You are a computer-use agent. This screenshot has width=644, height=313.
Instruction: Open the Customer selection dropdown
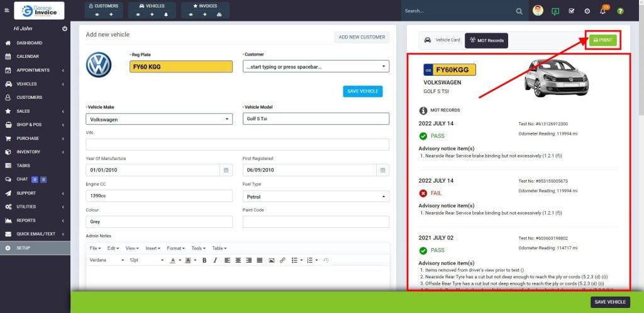coord(316,66)
